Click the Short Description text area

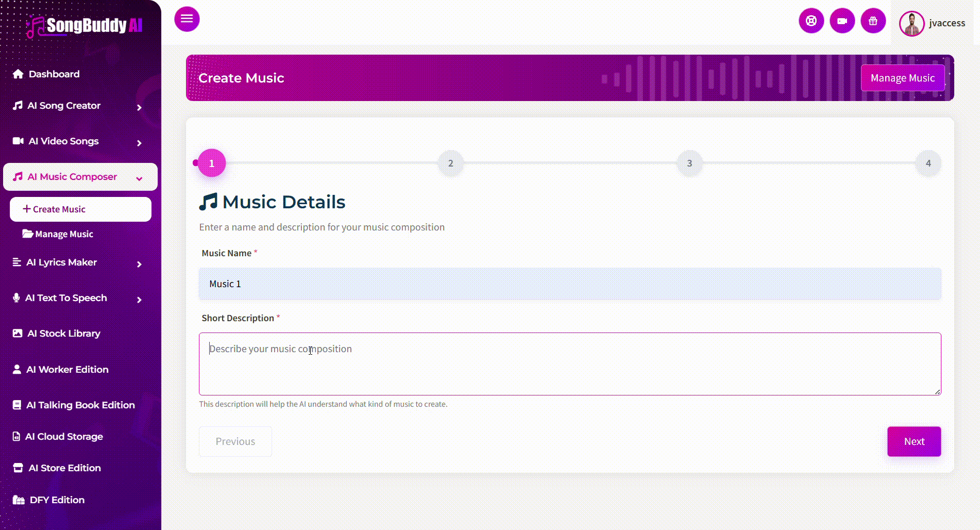pos(569,364)
